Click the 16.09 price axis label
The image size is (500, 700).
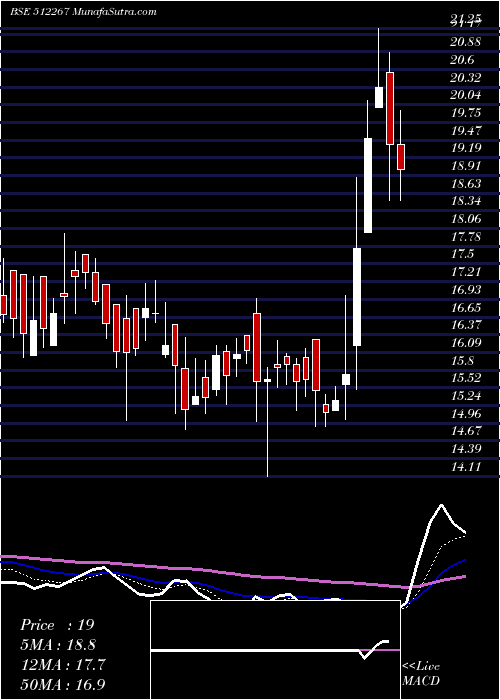coord(466,343)
